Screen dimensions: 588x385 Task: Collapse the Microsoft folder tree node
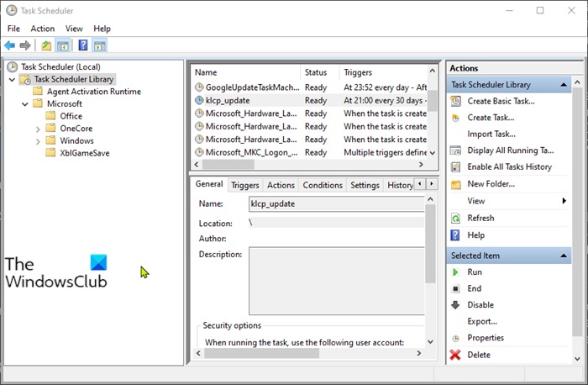click(x=24, y=104)
